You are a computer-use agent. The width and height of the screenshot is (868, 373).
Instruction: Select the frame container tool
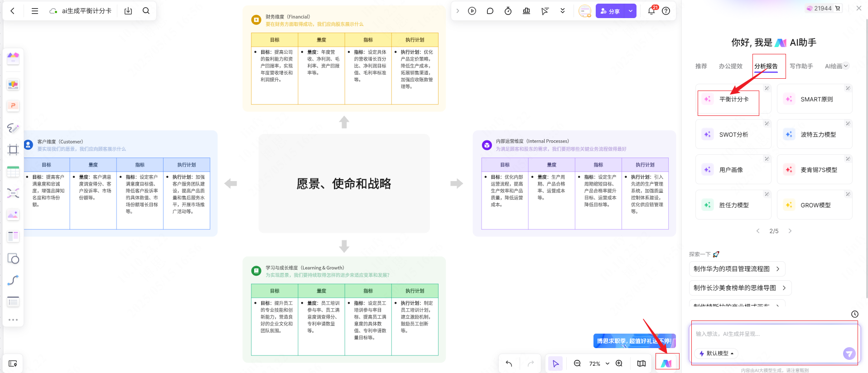coord(13,150)
